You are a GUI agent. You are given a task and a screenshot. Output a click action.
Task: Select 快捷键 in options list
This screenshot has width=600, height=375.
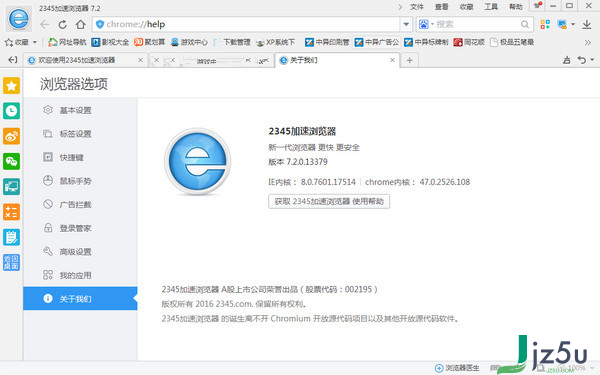point(80,157)
